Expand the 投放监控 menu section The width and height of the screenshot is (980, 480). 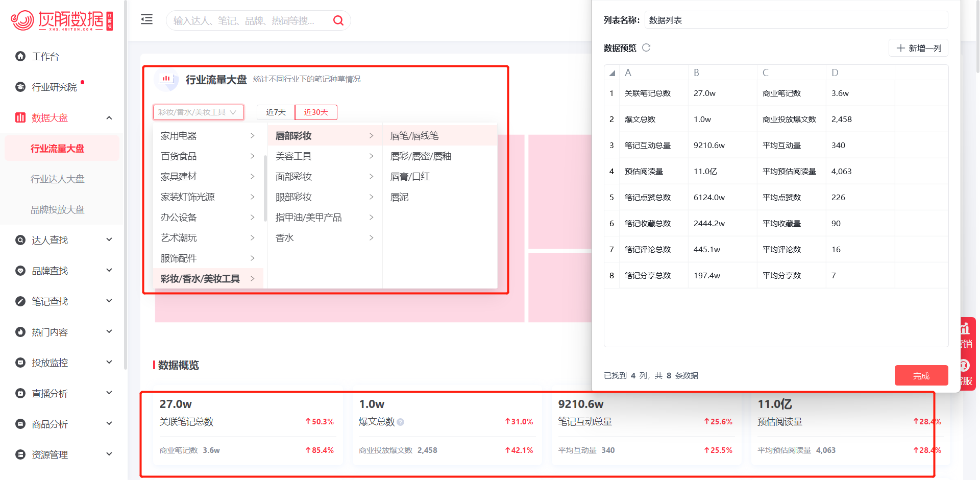click(109, 362)
